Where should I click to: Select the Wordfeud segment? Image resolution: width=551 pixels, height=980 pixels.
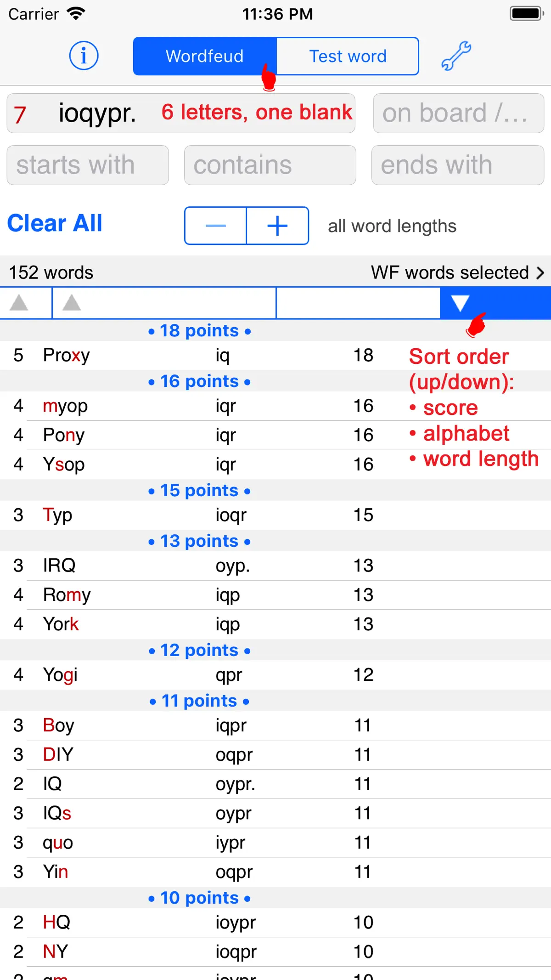205,56
